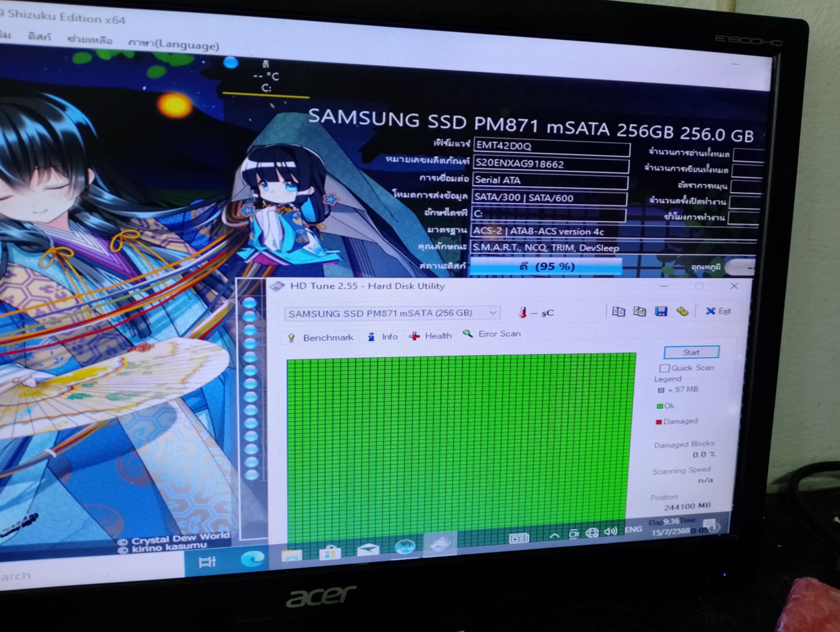
Task: Click the Exit button in HD Tune
Action: pyautogui.click(x=718, y=311)
